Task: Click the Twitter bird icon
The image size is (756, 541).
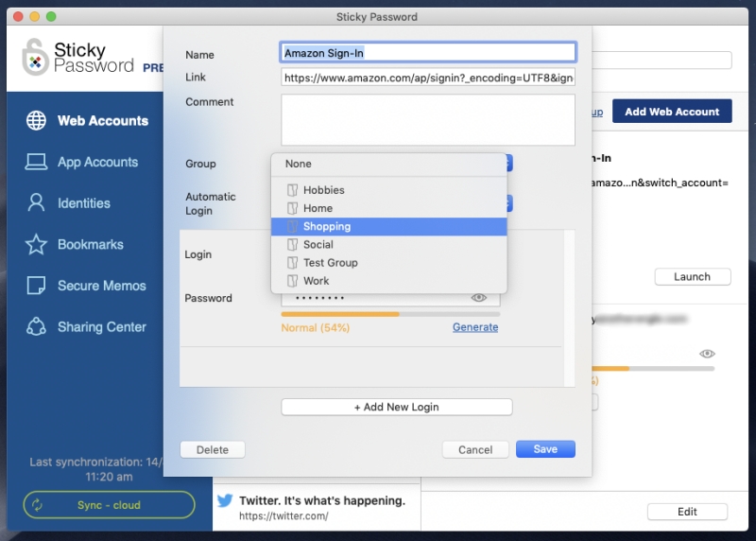Action: click(x=225, y=500)
